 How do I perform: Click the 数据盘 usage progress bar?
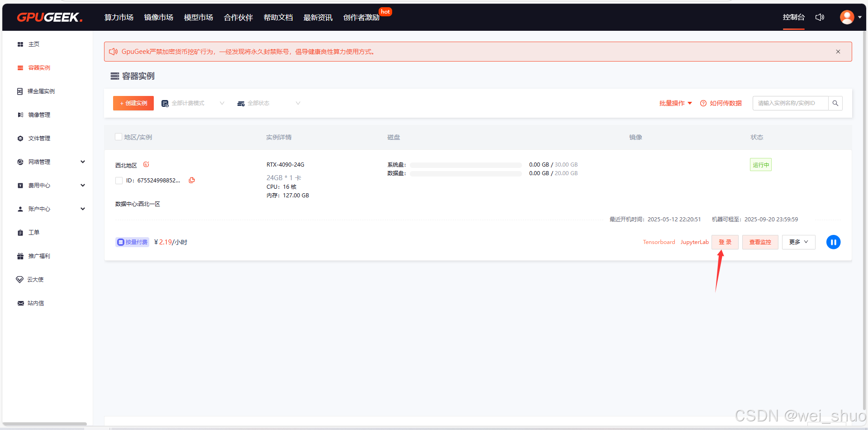point(466,174)
